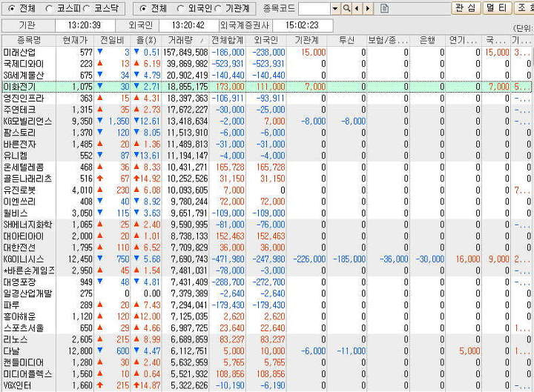Select the 온세텔레콤 stock row
534x392 pixels.
click(267, 167)
